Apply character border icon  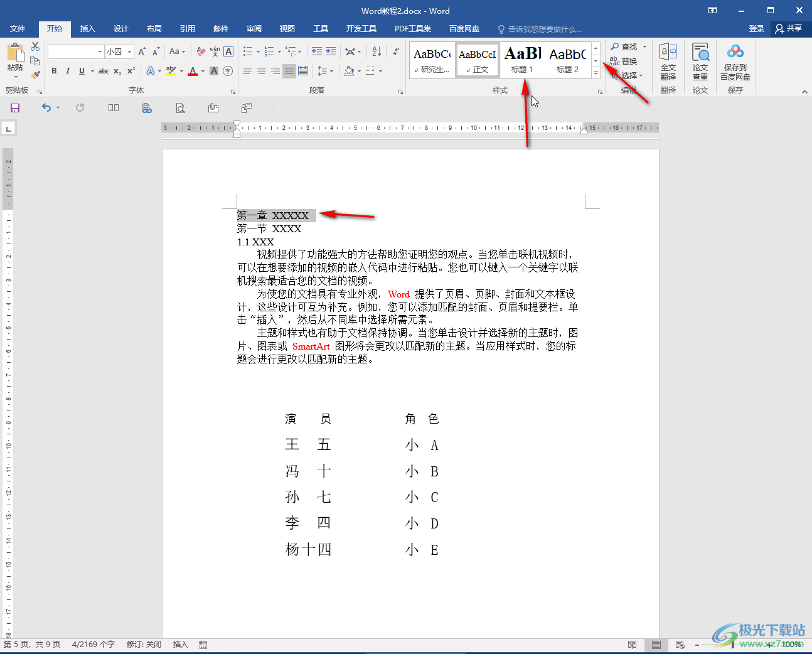pos(228,51)
